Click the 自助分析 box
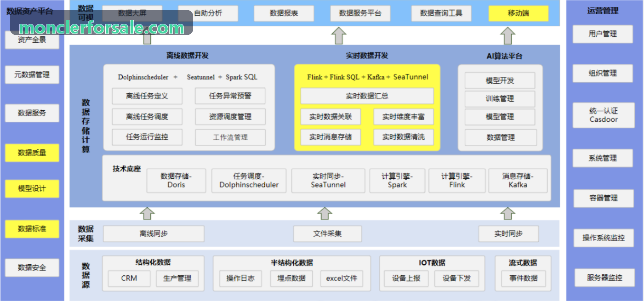The image size is (644, 301). [x=208, y=13]
